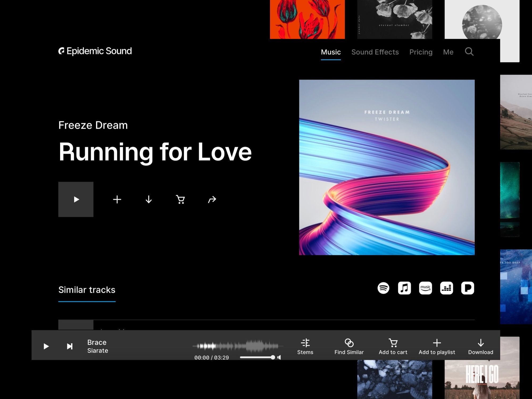Click the share icon on track page
This screenshot has width=532, height=399.
click(x=211, y=199)
